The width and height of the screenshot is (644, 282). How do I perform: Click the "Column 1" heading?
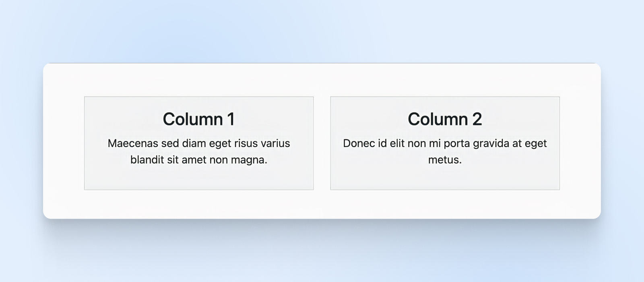[x=198, y=119]
